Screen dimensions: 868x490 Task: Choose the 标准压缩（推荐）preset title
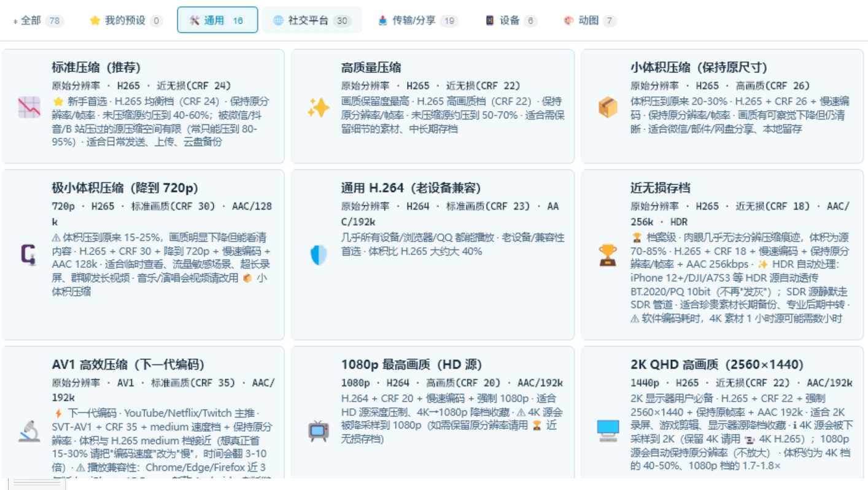coord(96,67)
